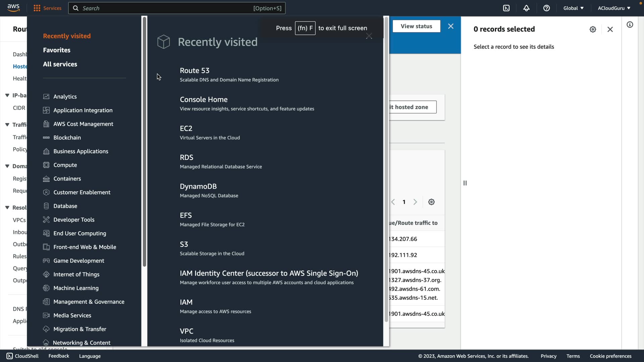Open the notifications bell icon

point(526,8)
